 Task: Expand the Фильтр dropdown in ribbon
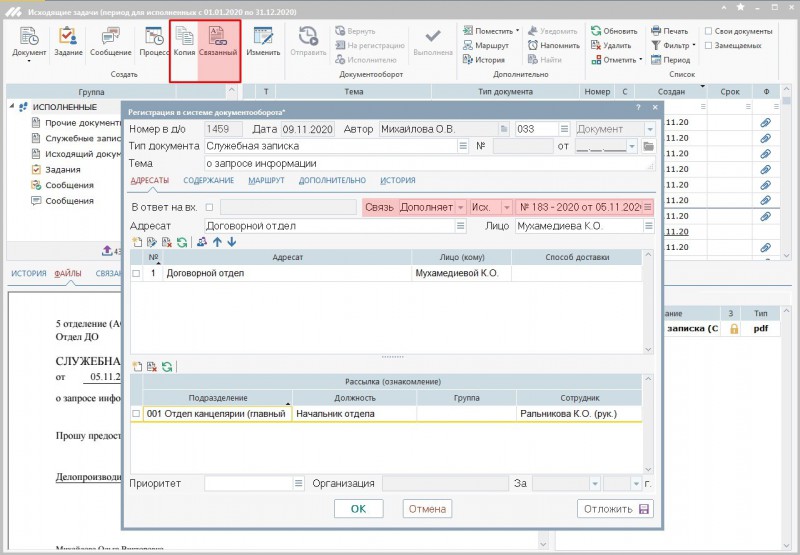(x=694, y=45)
